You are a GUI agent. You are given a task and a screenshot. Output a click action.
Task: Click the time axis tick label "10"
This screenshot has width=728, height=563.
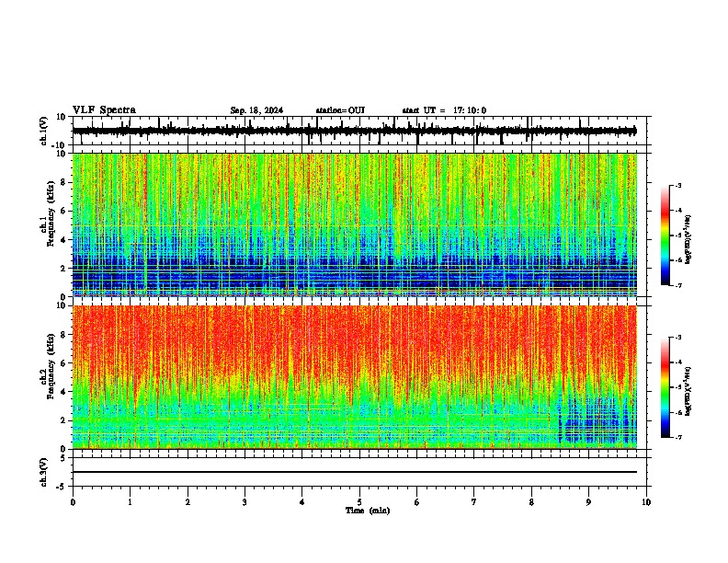pyautogui.click(x=646, y=502)
